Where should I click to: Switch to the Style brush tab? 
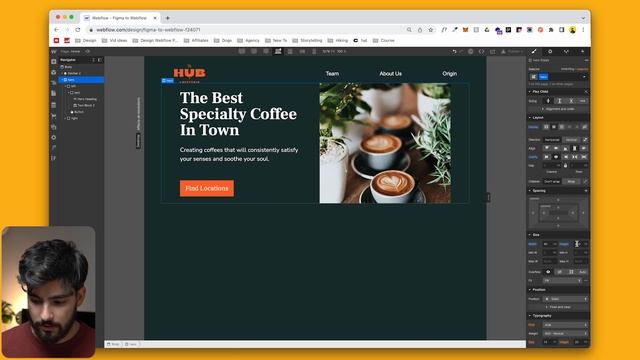tap(534, 51)
